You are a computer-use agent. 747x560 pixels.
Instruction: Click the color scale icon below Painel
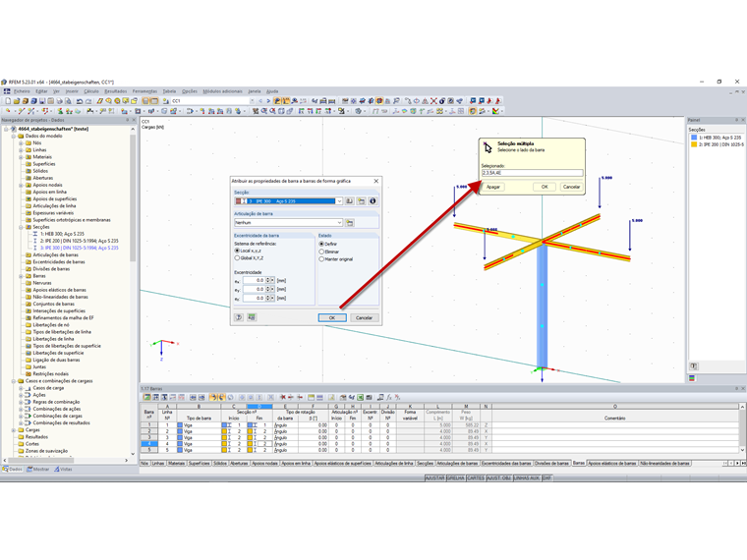click(x=692, y=378)
